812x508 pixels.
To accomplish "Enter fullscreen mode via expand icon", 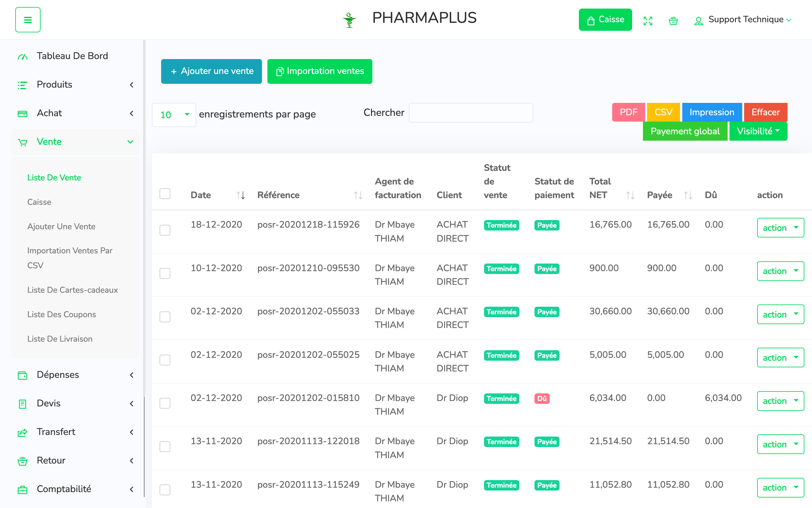I will click(x=648, y=21).
